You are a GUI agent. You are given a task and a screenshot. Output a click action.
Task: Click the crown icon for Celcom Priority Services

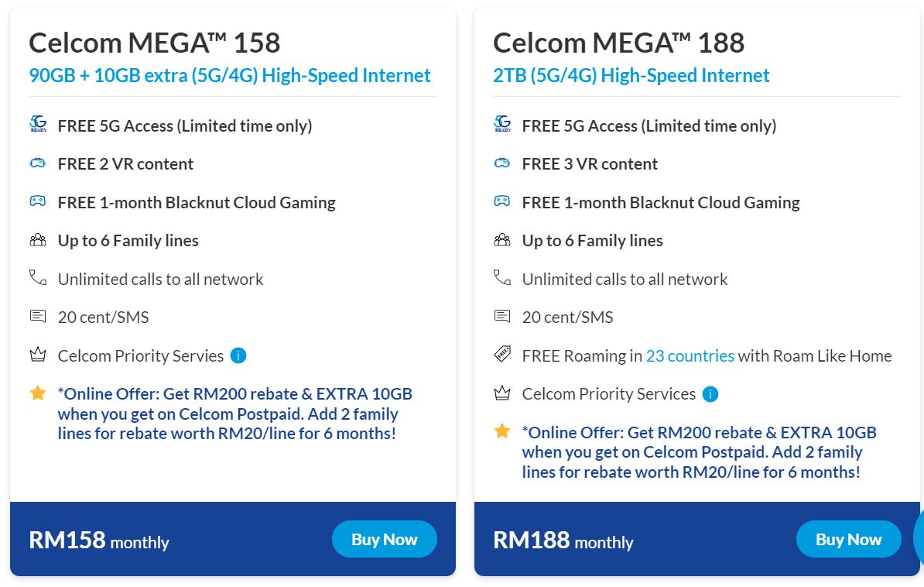coord(38,355)
